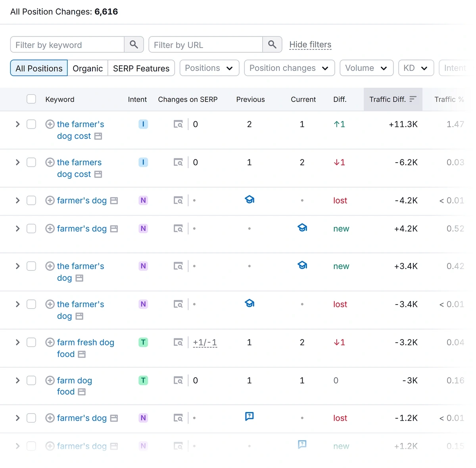Screen dimensions: 476x468
Task: Expand the farmer's dog row with -1.2K
Action: pos(17,418)
